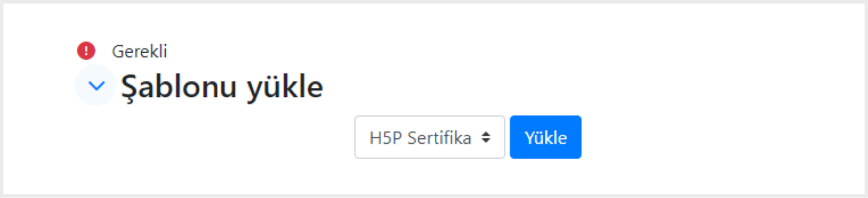868x198 pixels.
Task: Click the H5P Sertifika text in selector
Action: [420, 137]
